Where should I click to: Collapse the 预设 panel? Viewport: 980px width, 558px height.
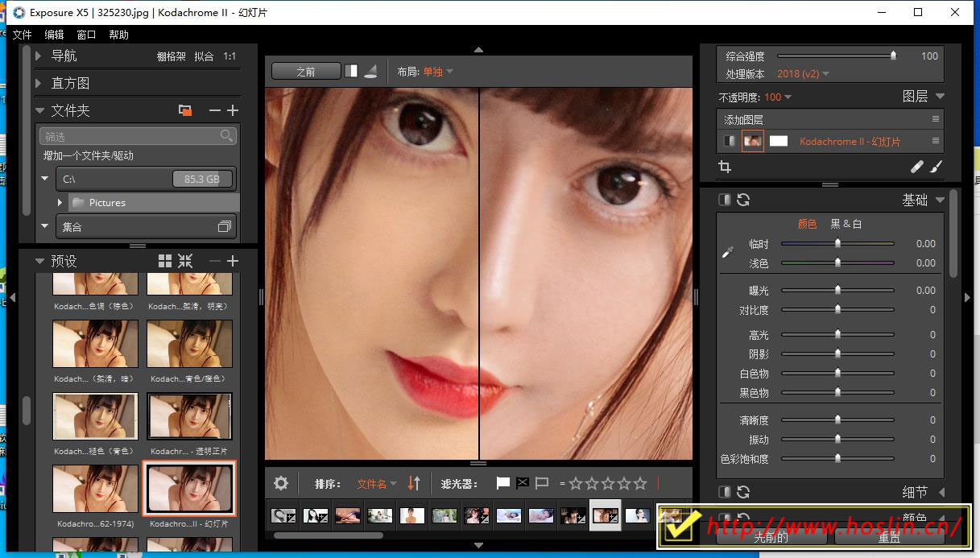pos(39,261)
